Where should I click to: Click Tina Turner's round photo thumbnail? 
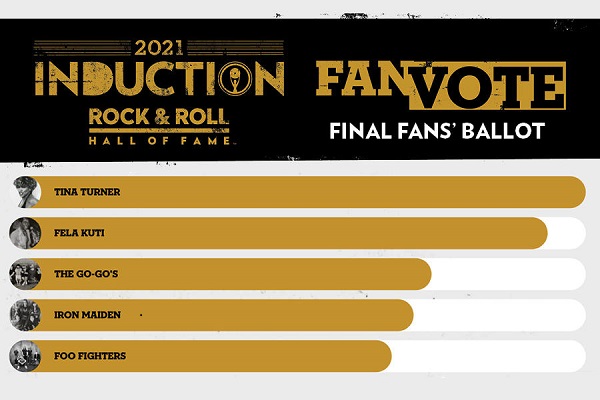point(24,192)
